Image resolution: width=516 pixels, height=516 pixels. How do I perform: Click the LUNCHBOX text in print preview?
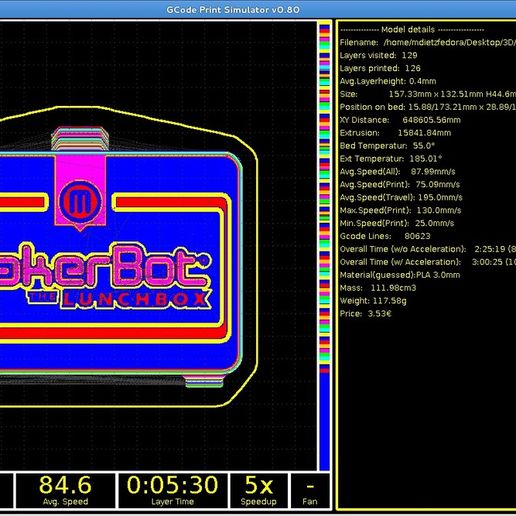[137, 299]
